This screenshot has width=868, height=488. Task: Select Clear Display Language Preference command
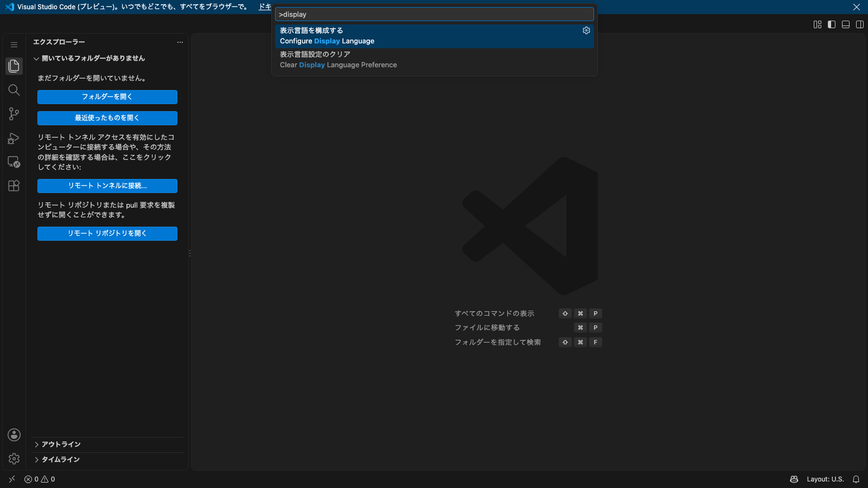click(435, 60)
